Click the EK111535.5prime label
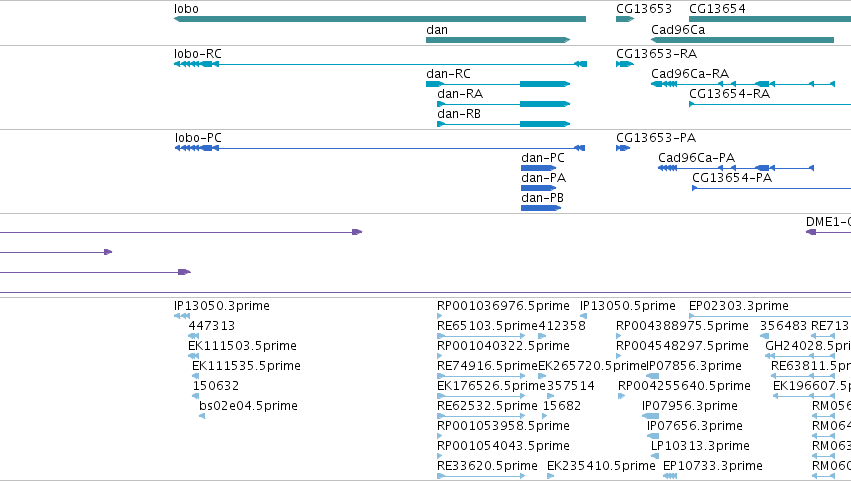The image size is (851, 481). point(246,366)
